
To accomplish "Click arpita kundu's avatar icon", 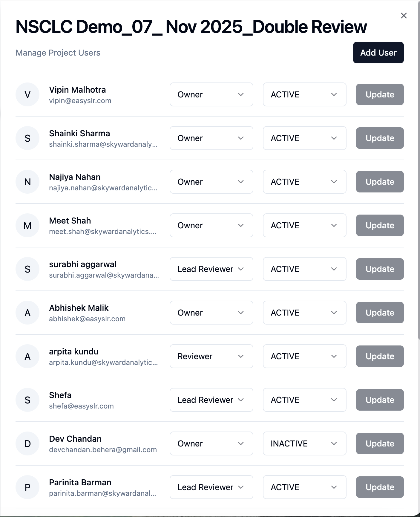I will (27, 357).
